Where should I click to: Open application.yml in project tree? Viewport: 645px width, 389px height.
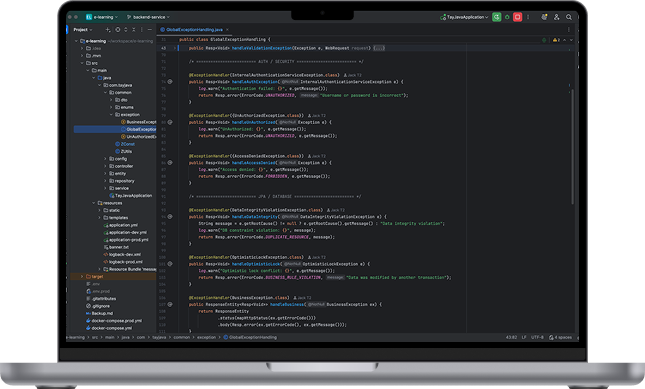(x=121, y=225)
